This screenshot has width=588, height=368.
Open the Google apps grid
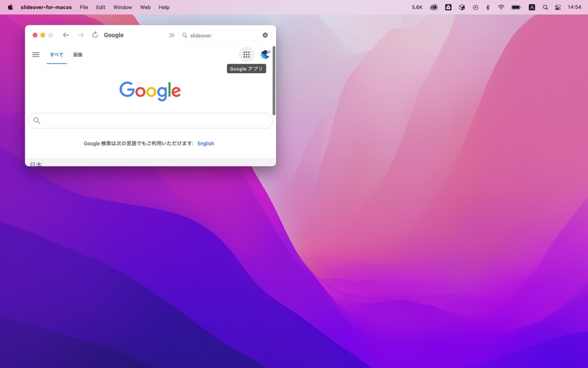[x=246, y=55]
